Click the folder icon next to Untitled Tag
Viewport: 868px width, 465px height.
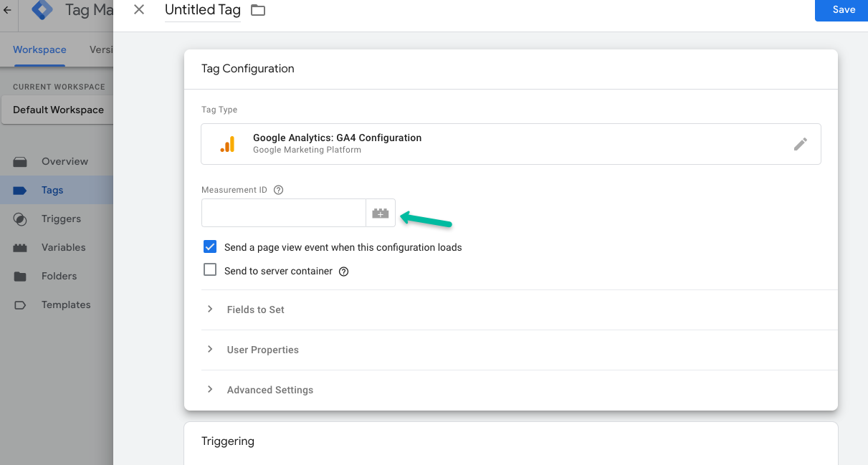pyautogui.click(x=257, y=10)
